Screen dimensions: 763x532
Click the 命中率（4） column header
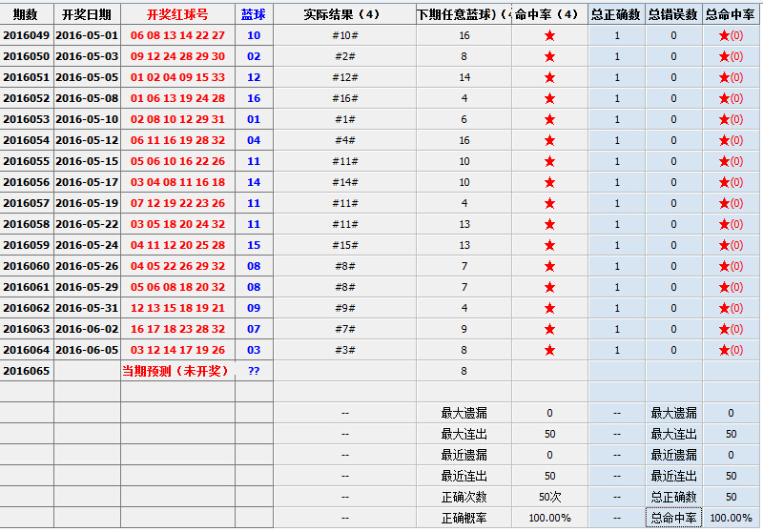click(550, 14)
